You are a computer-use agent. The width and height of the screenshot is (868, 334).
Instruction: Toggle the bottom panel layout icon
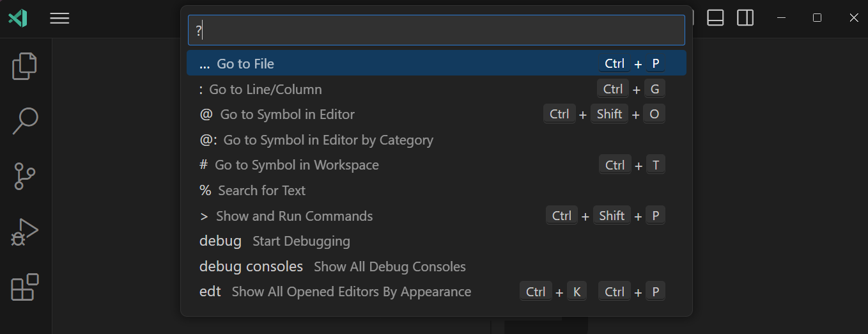coord(715,18)
